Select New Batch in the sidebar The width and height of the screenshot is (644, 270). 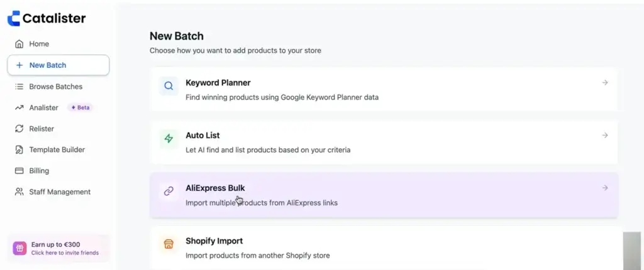click(x=58, y=65)
